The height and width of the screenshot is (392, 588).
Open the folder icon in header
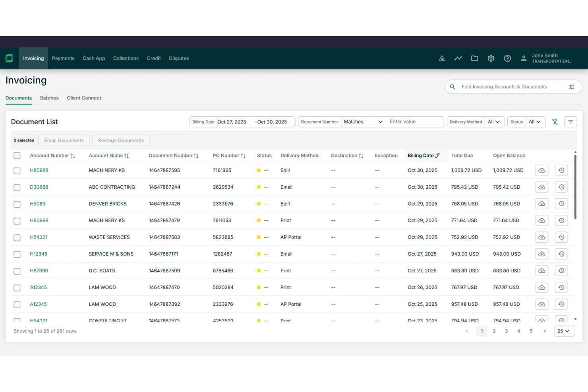coord(474,58)
